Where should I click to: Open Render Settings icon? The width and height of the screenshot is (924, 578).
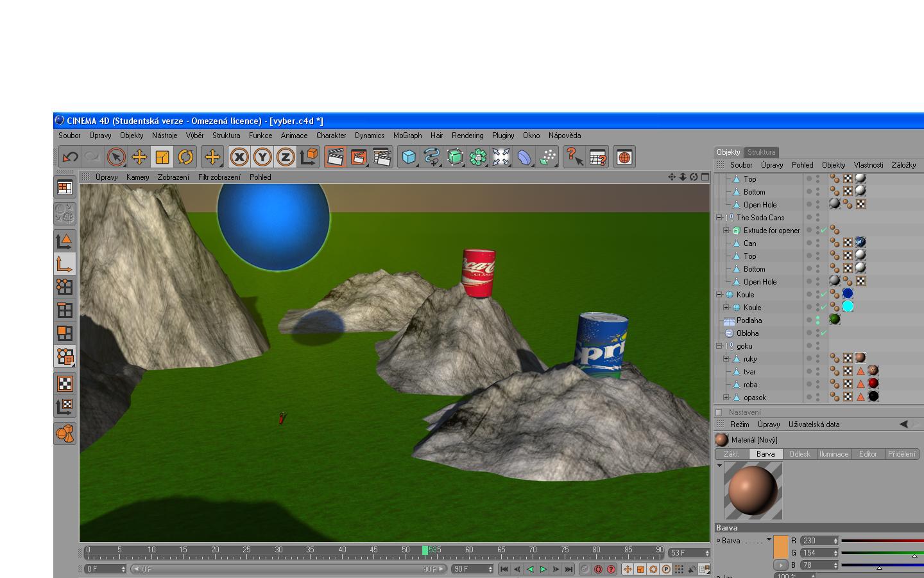pos(382,157)
